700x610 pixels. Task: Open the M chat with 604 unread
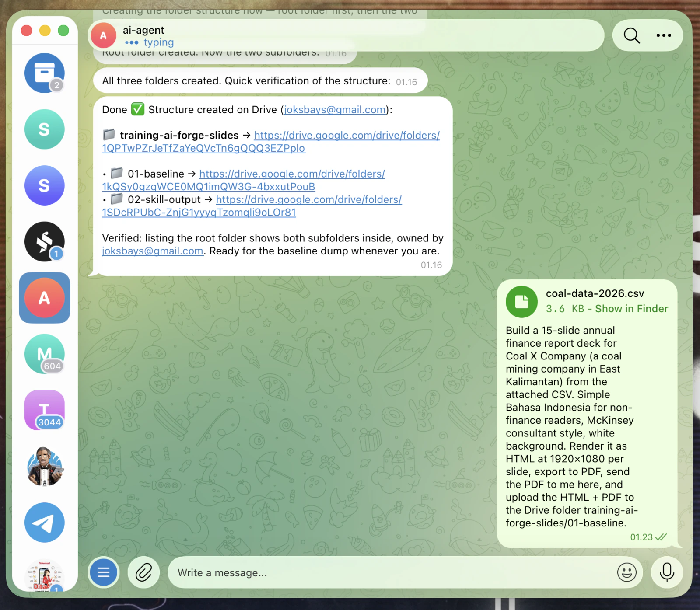[44, 354]
